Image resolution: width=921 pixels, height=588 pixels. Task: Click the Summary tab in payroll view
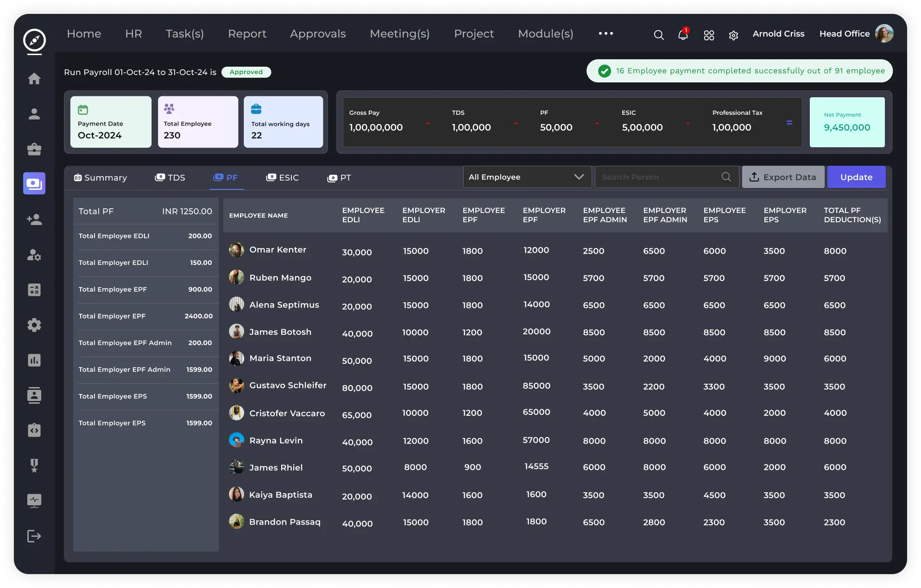[99, 177]
